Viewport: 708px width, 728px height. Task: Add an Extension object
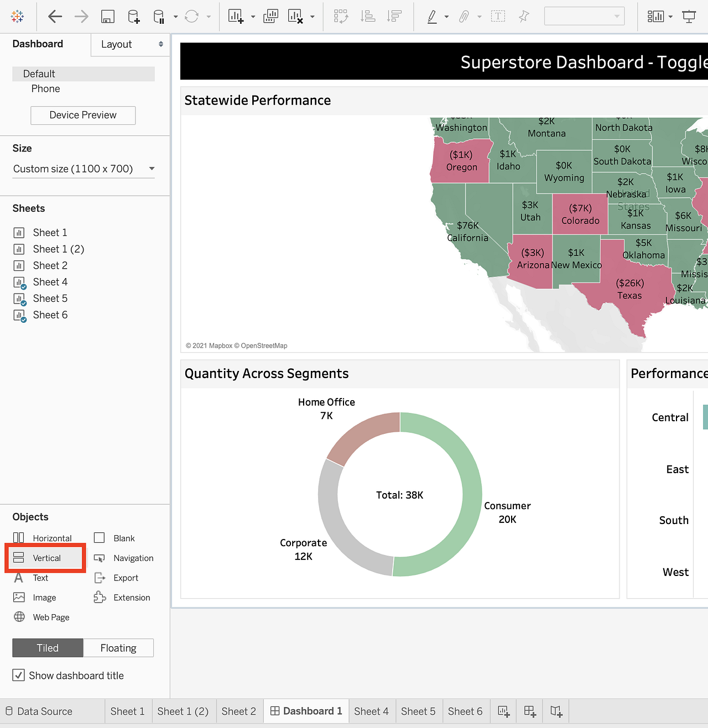pos(122,598)
